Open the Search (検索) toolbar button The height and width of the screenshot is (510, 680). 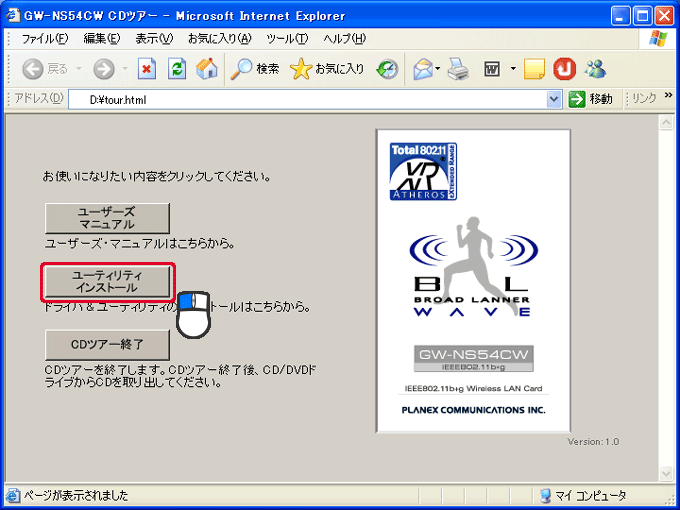255,69
